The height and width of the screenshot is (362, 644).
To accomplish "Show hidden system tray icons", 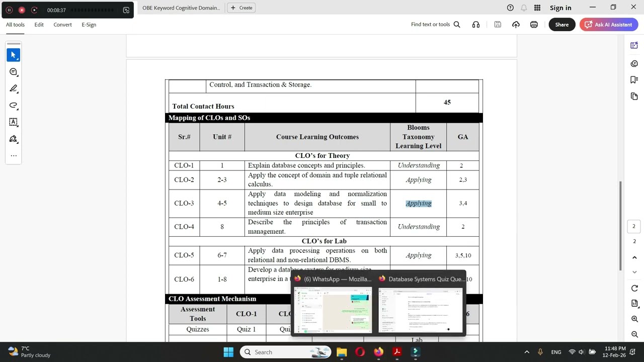I will click(x=527, y=352).
